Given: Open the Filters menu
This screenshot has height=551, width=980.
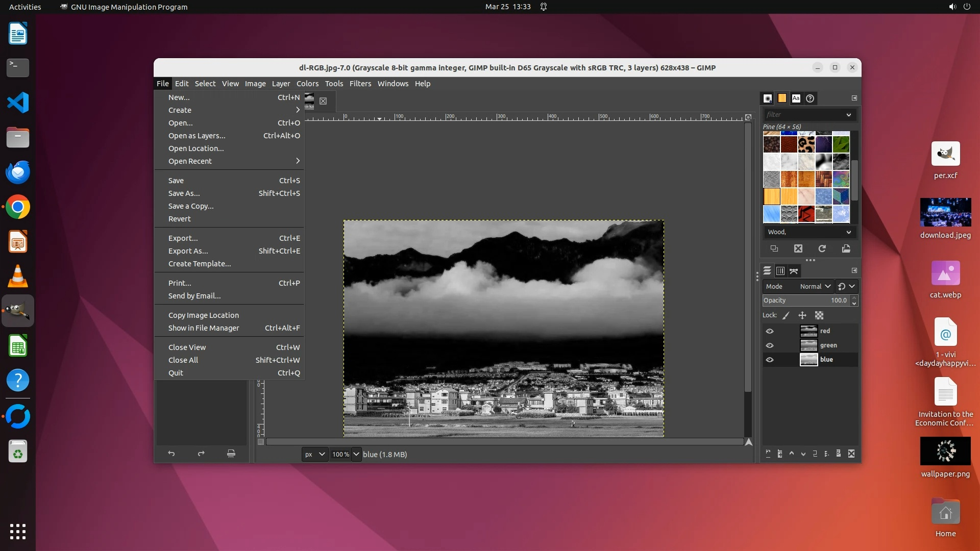Looking at the screenshot, I should [x=360, y=84].
